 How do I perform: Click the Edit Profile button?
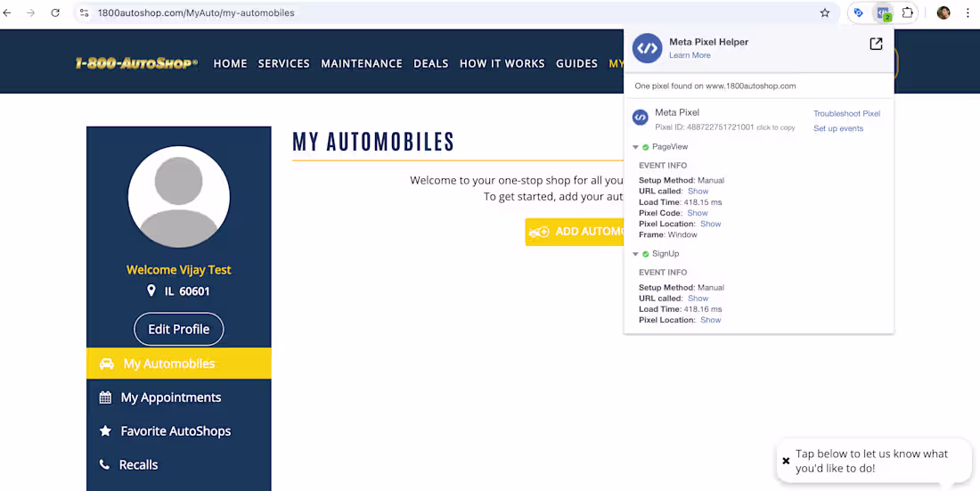(x=179, y=329)
